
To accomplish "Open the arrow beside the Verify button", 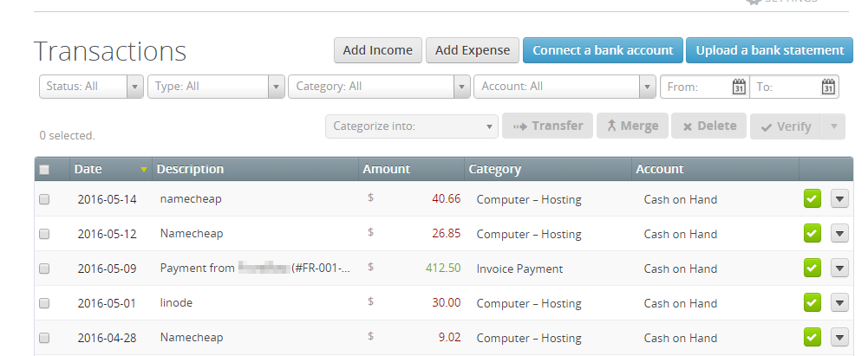I will click(833, 126).
